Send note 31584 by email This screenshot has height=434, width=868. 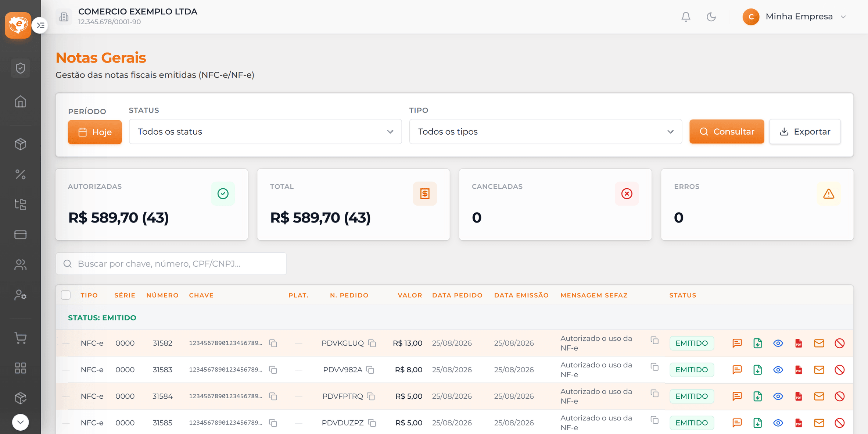(819, 396)
